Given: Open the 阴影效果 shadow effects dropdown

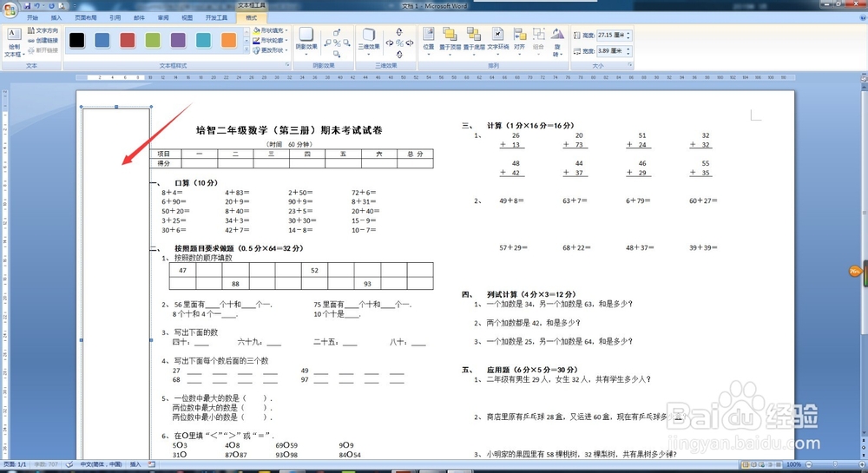Looking at the screenshot, I should (306, 42).
